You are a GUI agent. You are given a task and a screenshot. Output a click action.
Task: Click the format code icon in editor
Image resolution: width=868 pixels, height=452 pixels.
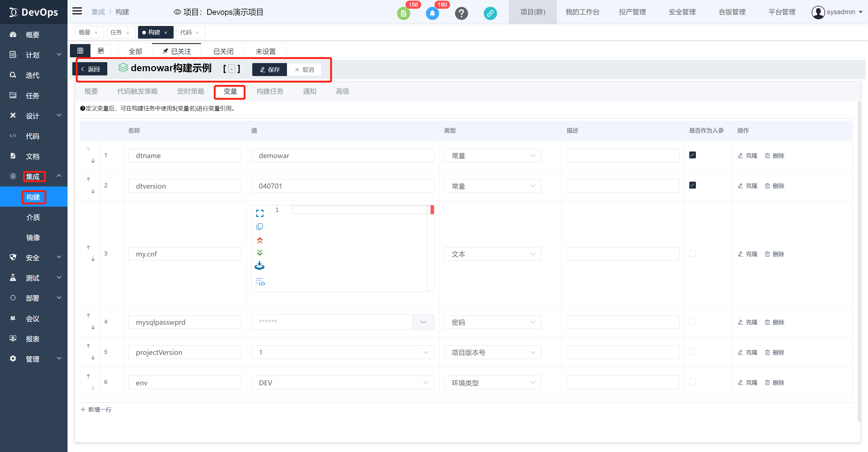coord(260,282)
